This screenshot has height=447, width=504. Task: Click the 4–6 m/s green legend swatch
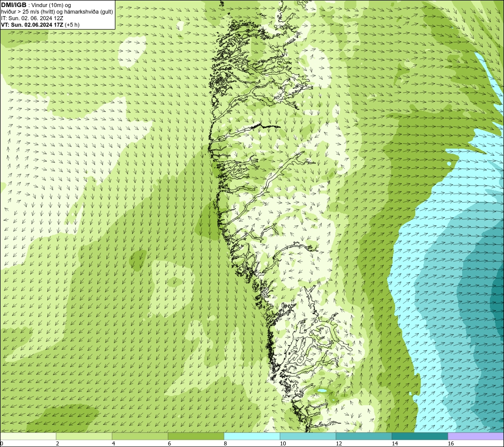click(x=140, y=436)
